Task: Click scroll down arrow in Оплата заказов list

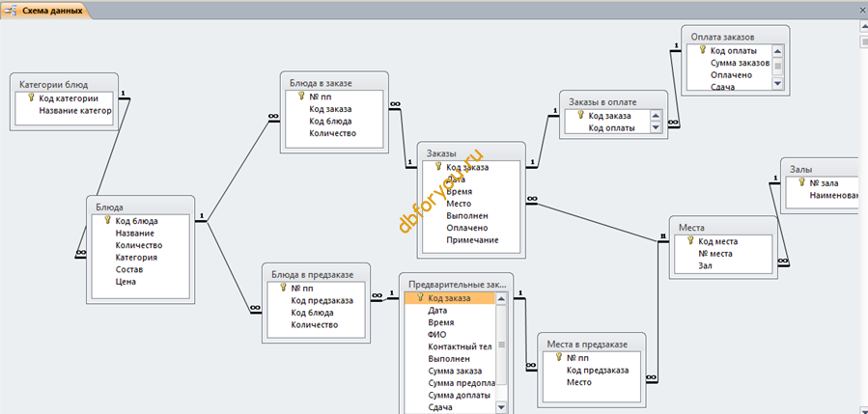Action: [x=777, y=83]
